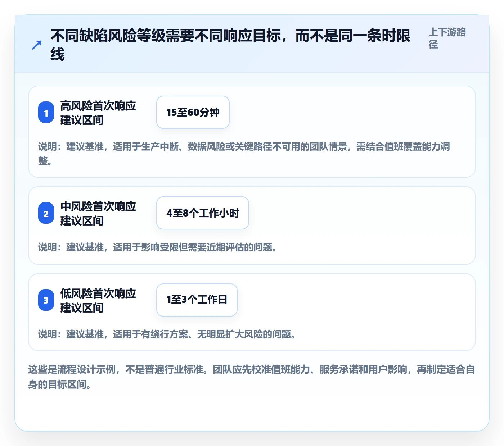Select the 4至8个工作小时 value pill
This screenshot has width=504, height=446.
pos(203,213)
